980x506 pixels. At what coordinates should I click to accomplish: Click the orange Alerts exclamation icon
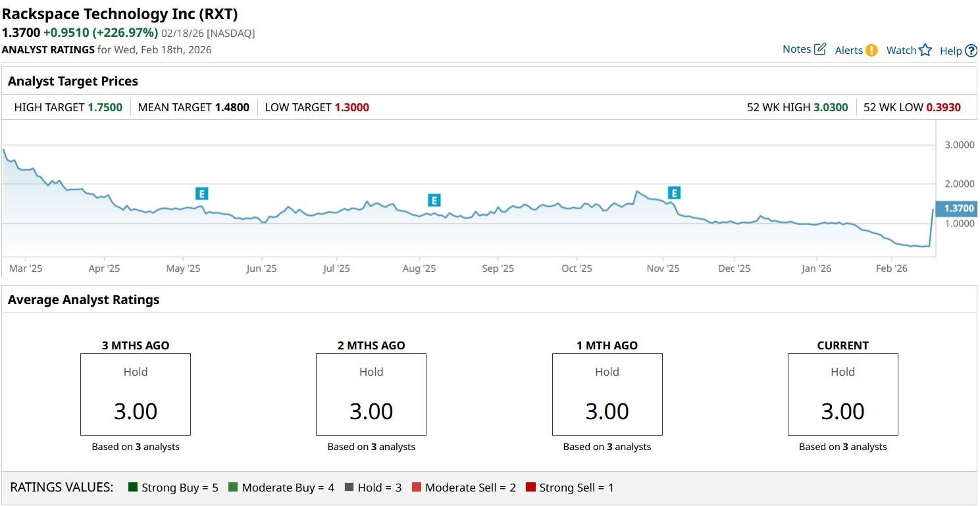click(x=871, y=50)
